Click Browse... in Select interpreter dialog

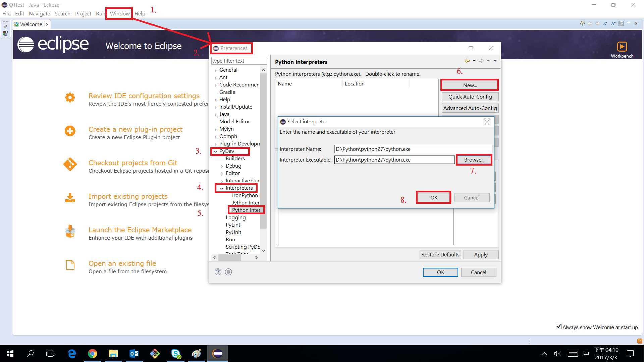click(474, 160)
